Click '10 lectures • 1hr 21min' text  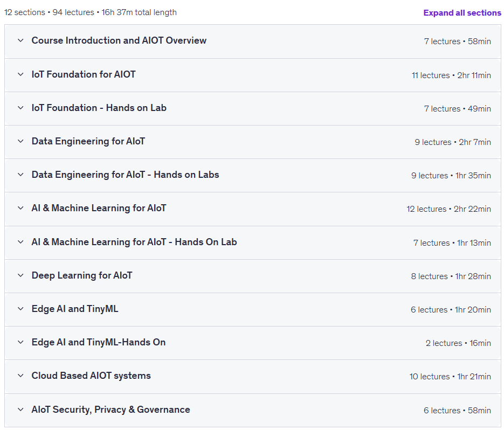coord(450,377)
